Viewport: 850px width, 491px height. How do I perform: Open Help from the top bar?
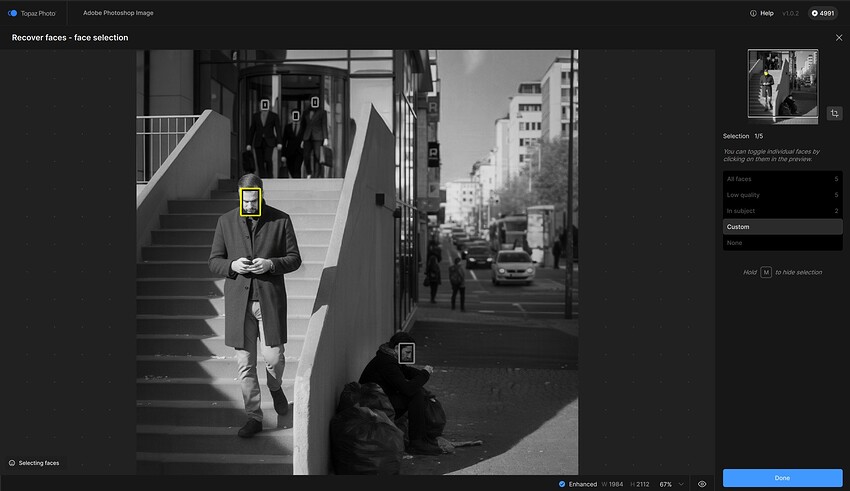click(760, 13)
